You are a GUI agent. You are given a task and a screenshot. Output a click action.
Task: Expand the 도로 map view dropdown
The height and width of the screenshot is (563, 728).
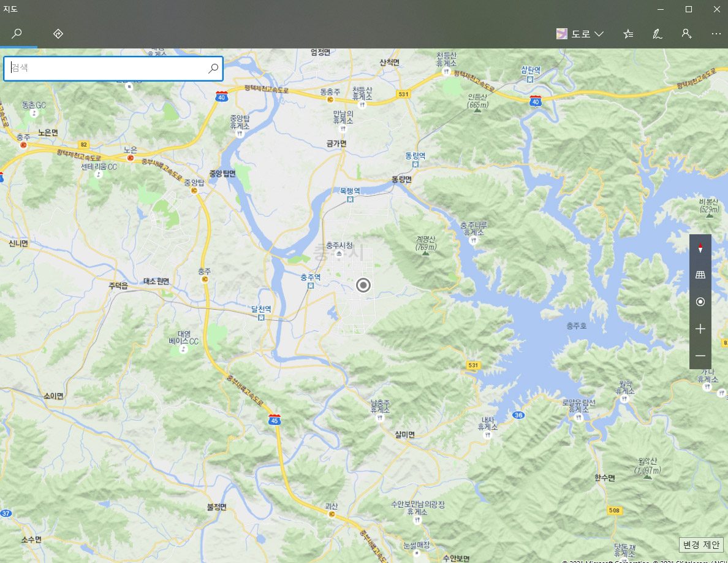point(580,34)
